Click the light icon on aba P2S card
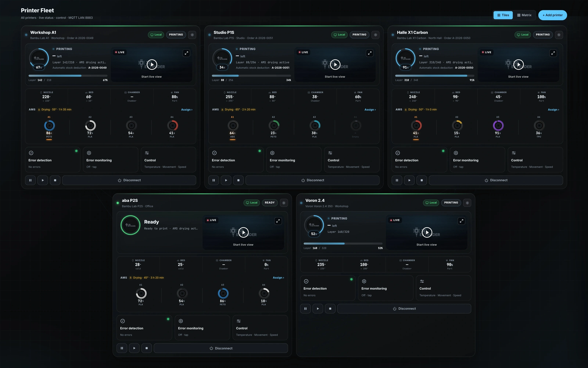Image resolution: width=588 pixels, height=368 pixels. click(x=284, y=203)
